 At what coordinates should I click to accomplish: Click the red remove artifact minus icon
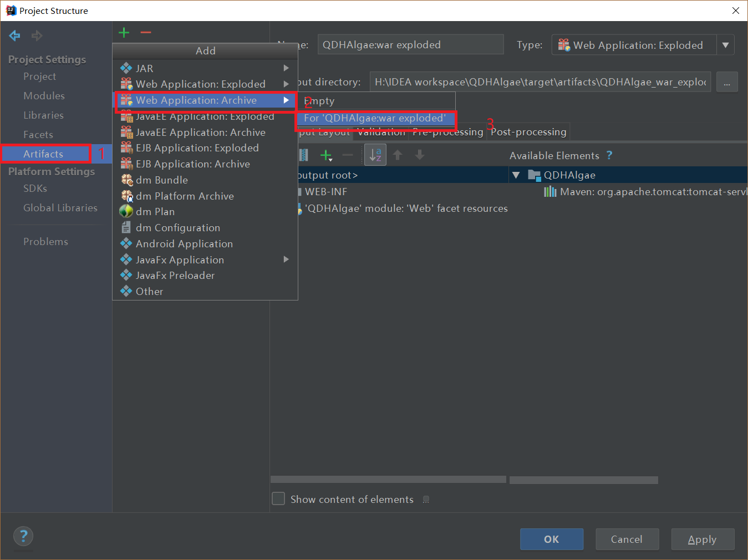click(x=146, y=33)
